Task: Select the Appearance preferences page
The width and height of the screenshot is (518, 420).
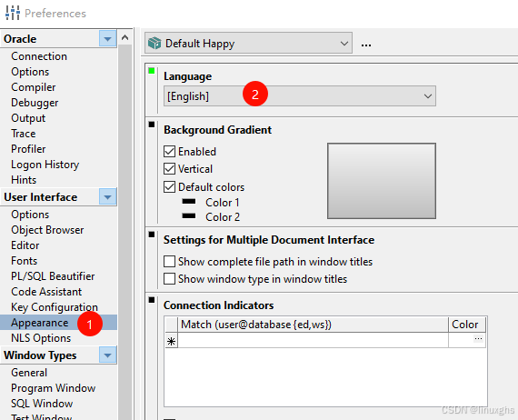Action: (x=40, y=323)
